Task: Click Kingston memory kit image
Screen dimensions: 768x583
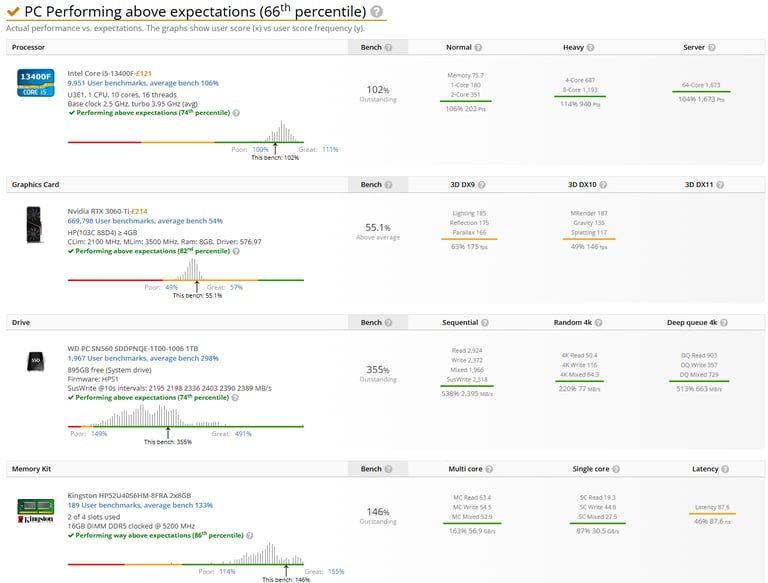Action: click(x=36, y=510)
